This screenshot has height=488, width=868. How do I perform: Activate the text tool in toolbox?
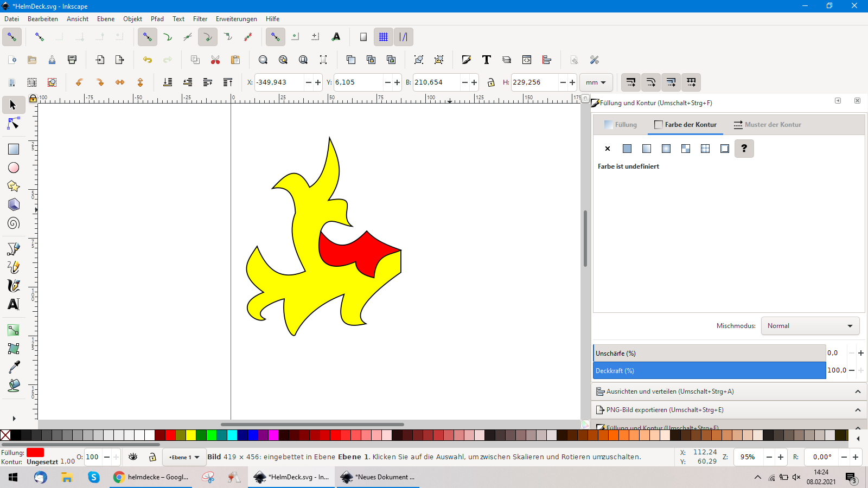(14, 304)
